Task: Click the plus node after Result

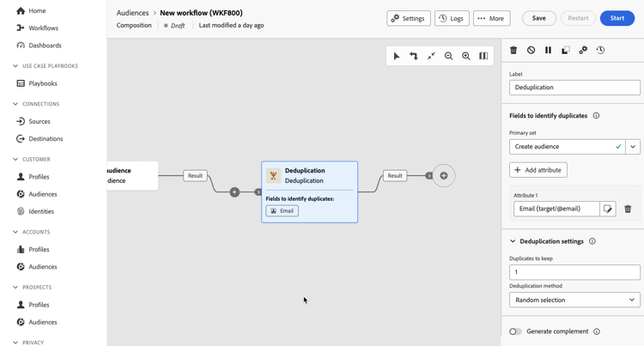Action: point(444,176)
